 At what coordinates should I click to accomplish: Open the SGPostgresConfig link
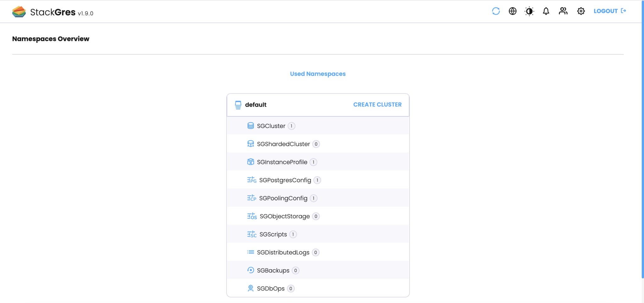coord(285,180)
